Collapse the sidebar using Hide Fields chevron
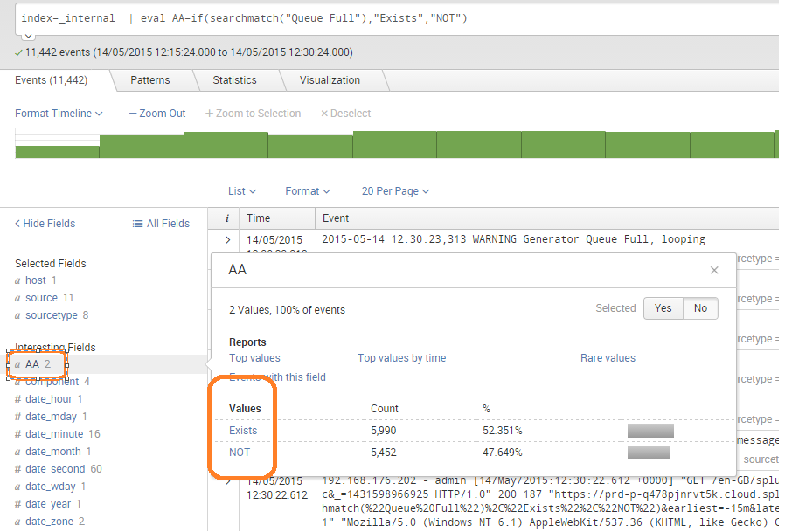 (x=17, y=223)
